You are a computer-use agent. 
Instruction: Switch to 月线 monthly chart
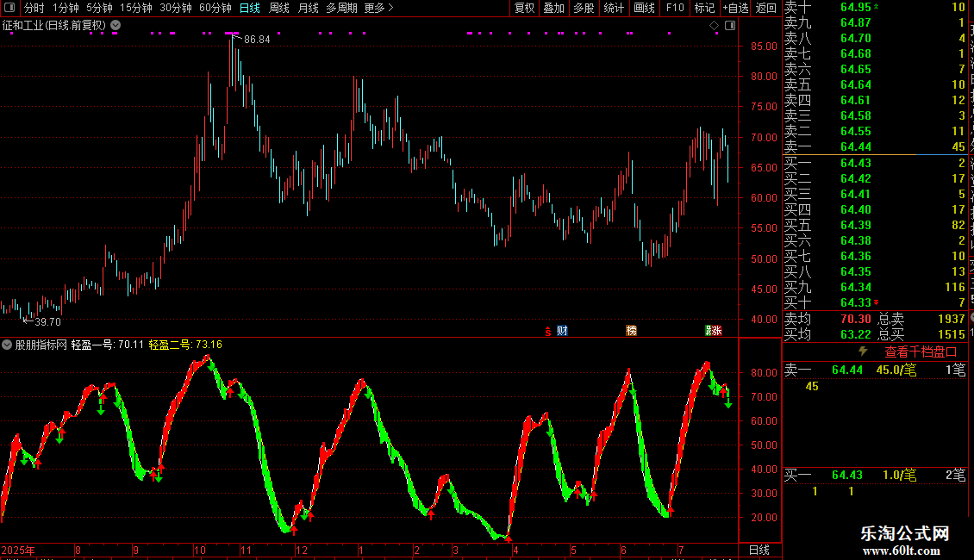pos(308,8)
